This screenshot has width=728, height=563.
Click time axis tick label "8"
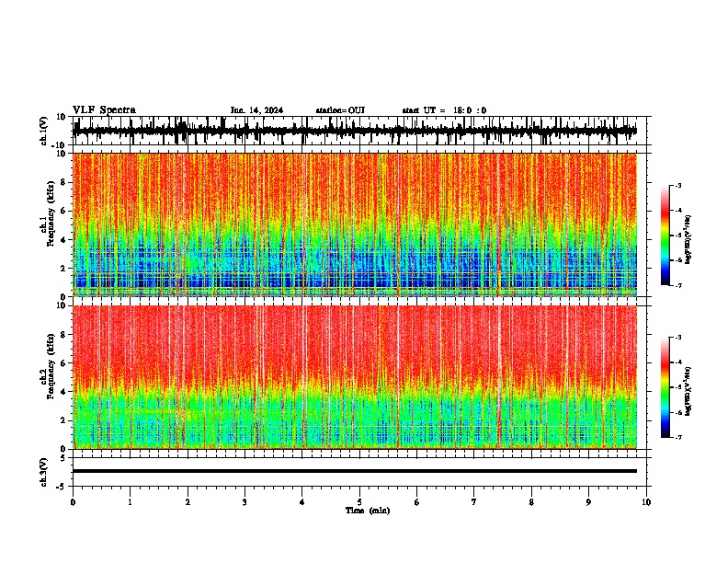531,502
